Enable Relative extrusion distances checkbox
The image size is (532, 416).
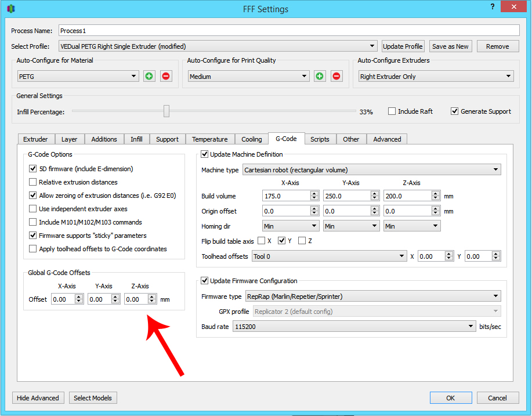pos(33,182)
